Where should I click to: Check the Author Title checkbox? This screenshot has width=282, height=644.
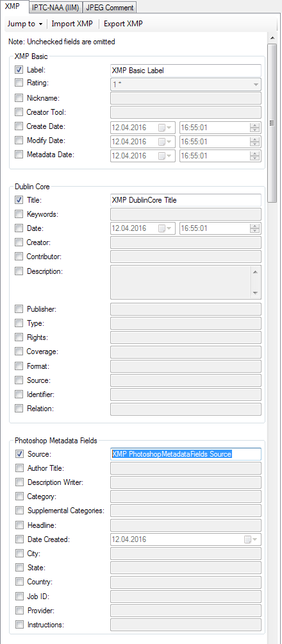tap(19, 468)
